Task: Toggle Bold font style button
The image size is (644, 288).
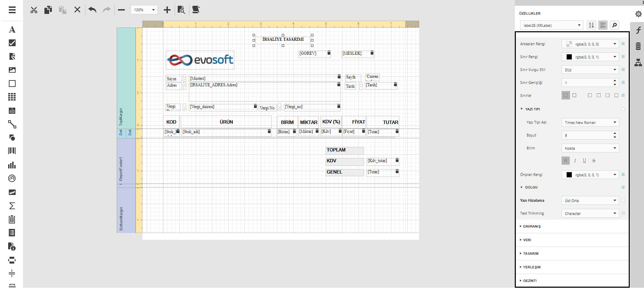Action: pyautogui.click(x=565, y=161)
